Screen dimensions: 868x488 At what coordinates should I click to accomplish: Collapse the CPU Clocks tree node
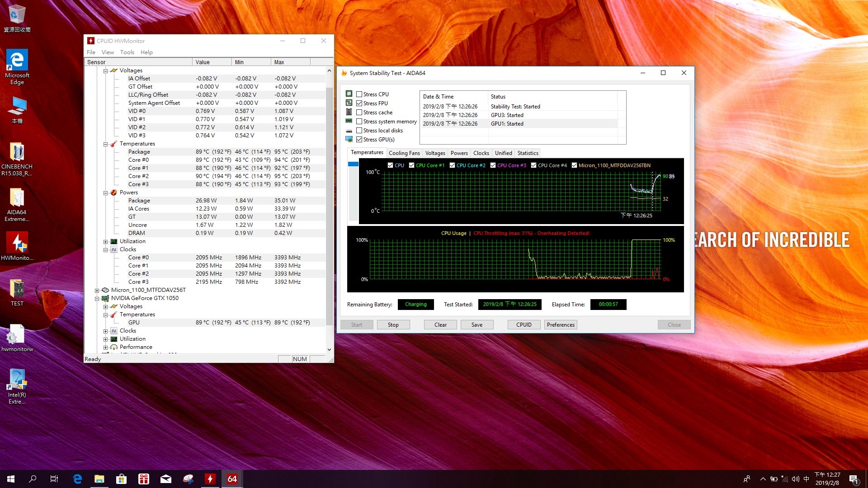[105, 250]
